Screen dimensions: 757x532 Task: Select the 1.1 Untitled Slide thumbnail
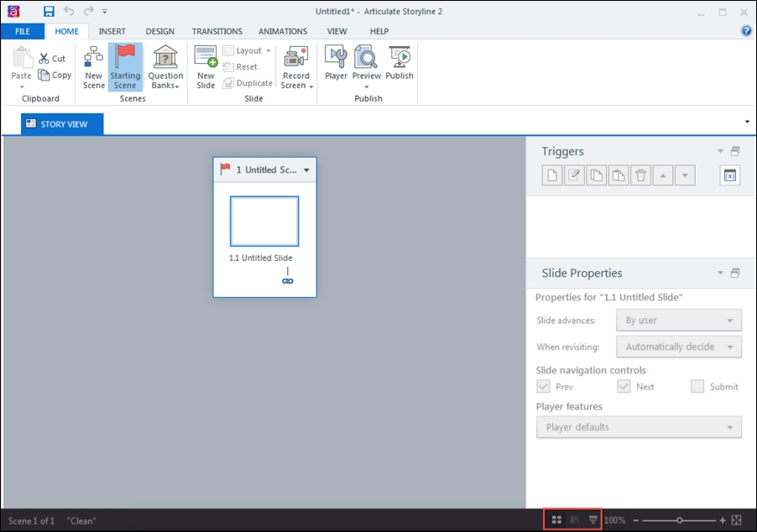[x=264, y=221]
